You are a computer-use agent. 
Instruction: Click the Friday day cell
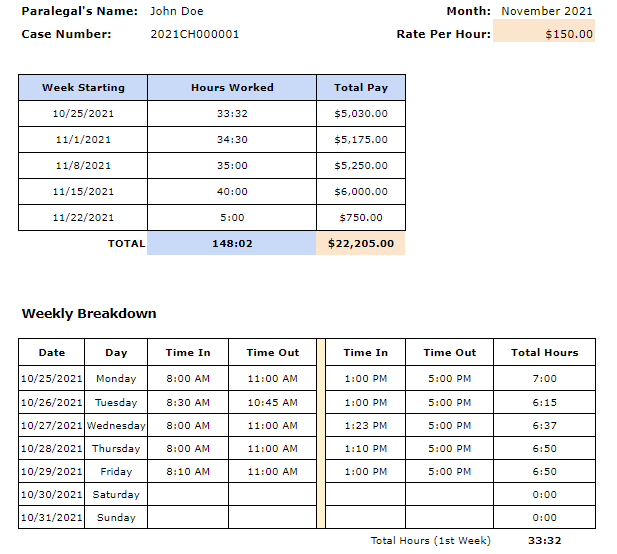click(116, 471)
